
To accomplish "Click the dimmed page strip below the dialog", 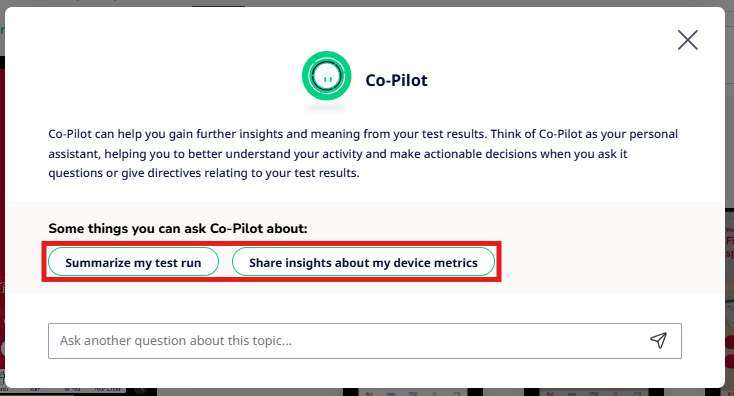I will click(365, 392).
